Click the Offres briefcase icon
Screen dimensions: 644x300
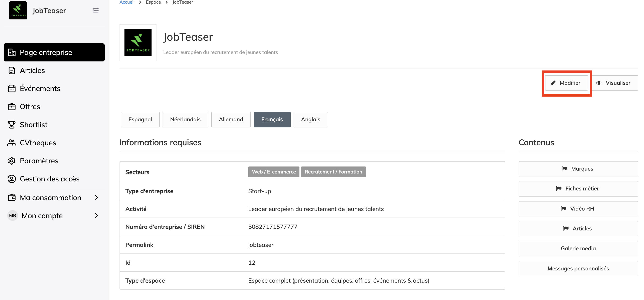pos(12,107)
